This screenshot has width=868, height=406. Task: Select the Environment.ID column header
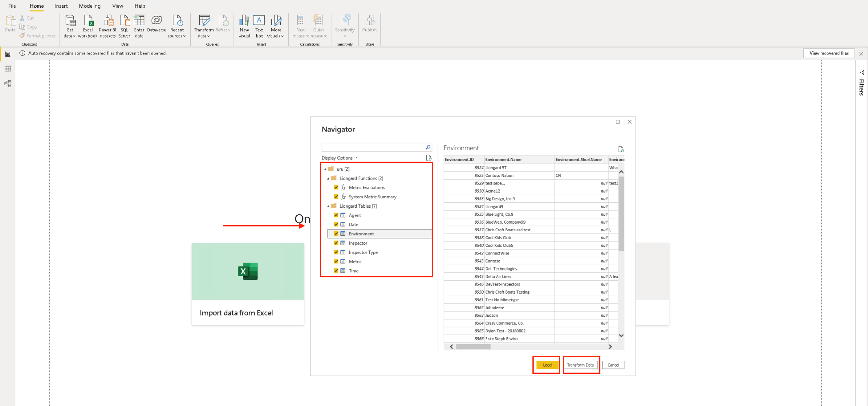pos(464,160)
